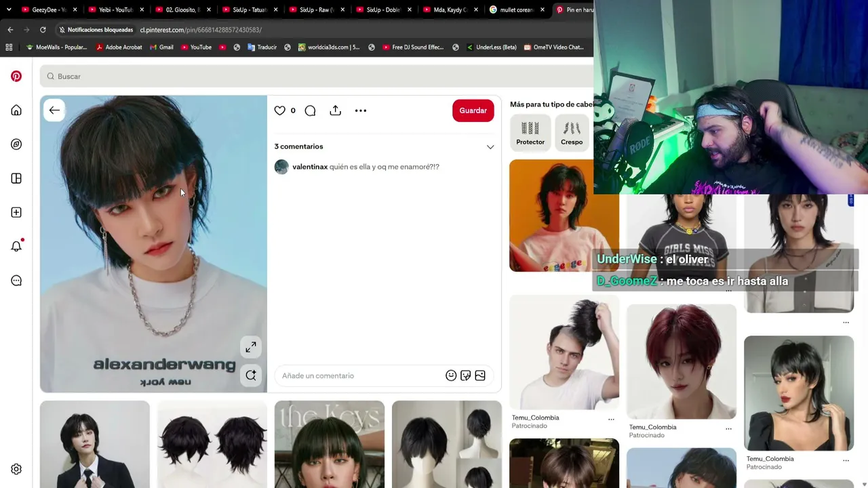Open the Pinterest logo home link

pos(16,77)
